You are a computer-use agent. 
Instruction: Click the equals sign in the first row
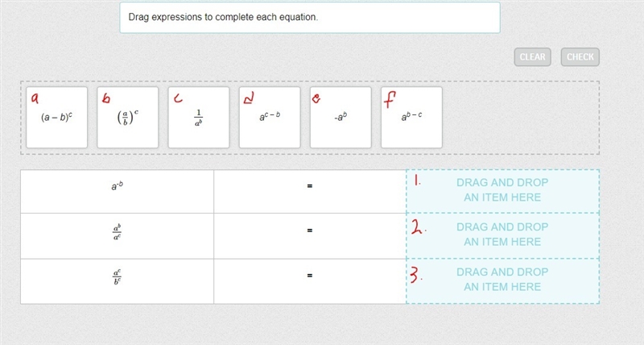310,186
